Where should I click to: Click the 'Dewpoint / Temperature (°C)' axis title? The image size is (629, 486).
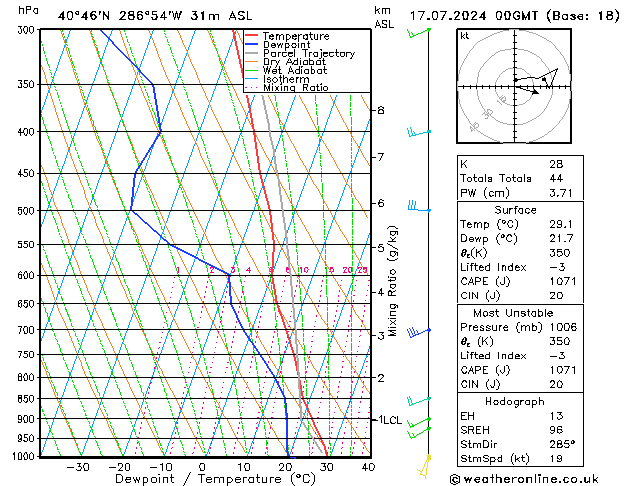point(215,479)
